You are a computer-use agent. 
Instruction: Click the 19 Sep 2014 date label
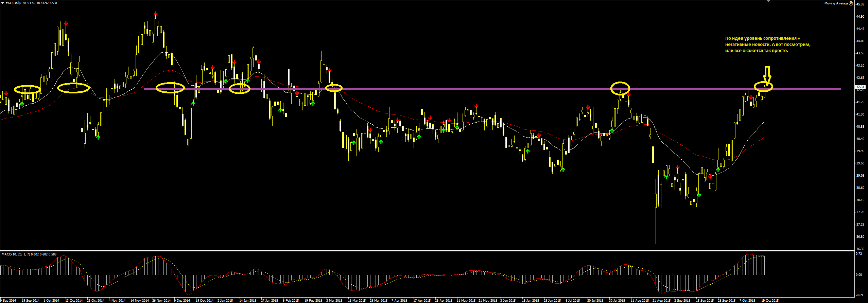pyautogui.click(x=31, y=301)
